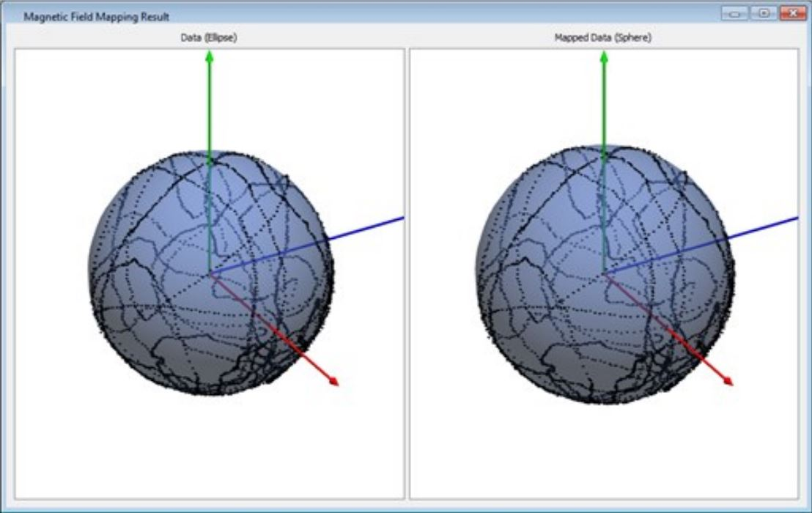Select the 'Mapped Data (Sphere)' panel label

(x=604, y=35)
